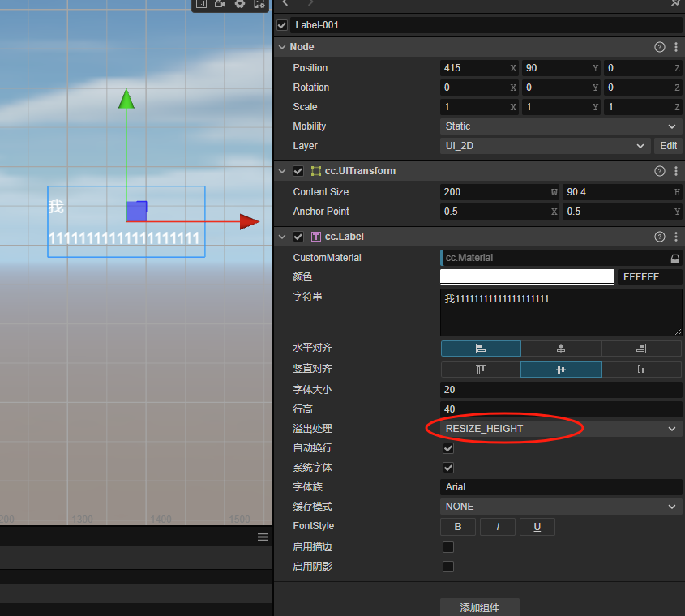Set vertical align to middle
This screenshot has height=616, width=685.
coord(561,370)
